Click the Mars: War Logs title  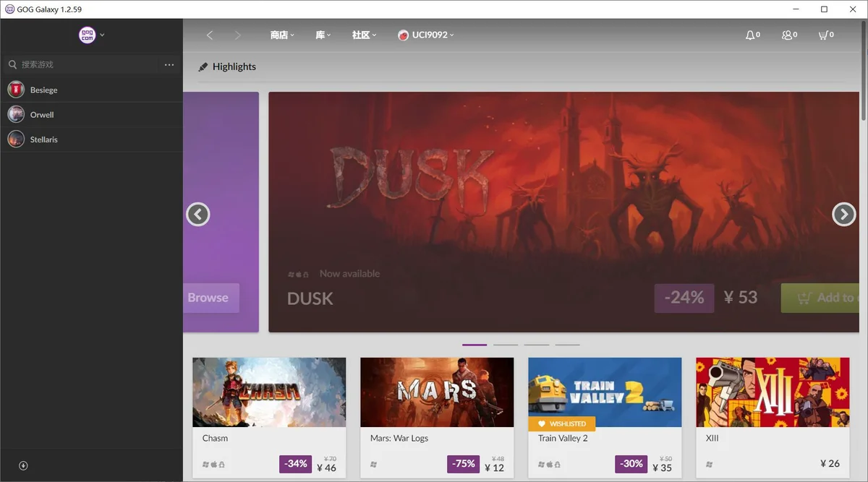point(399,438)
